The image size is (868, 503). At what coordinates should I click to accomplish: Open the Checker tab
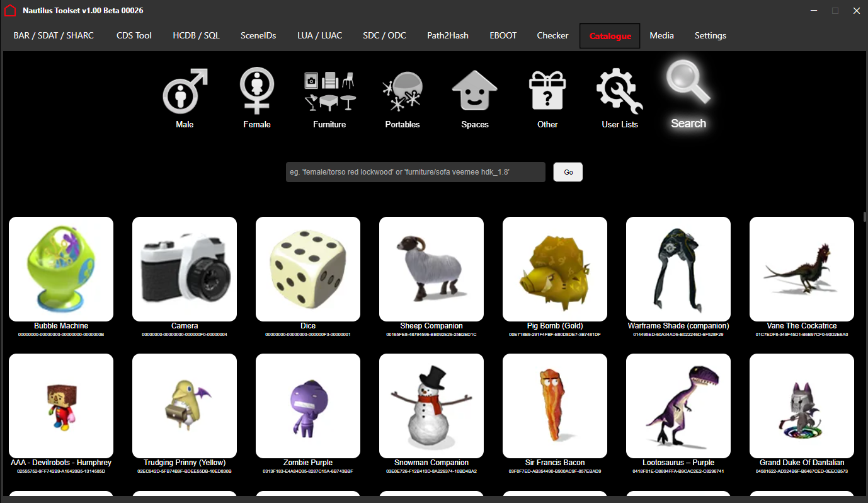(x=552, y=35)
